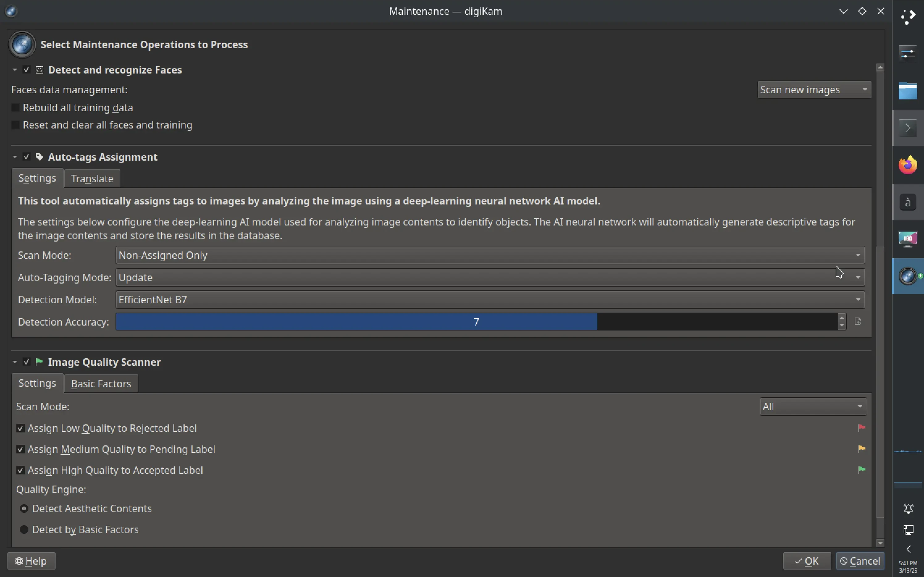Screen dimensions: 924x577
Task: Open digiKam from the taskbar
Action: pos(907,276)
